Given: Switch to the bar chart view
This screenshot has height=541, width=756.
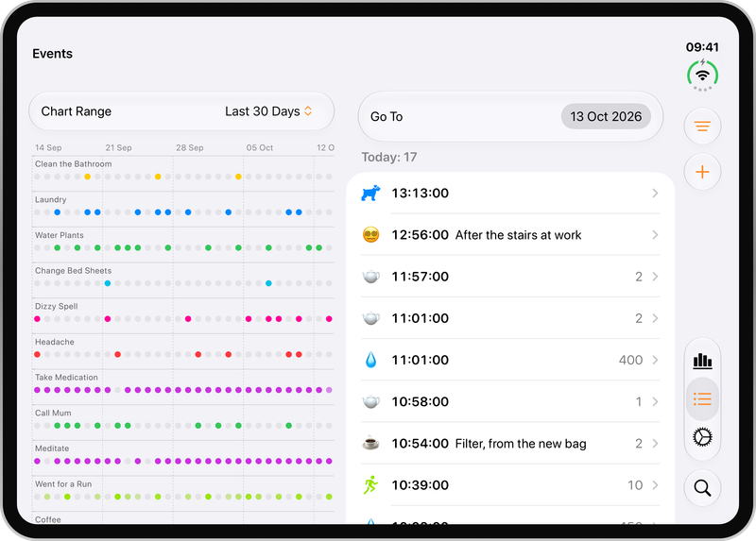Looking at the screenshot, I should (x=702, y=361).
